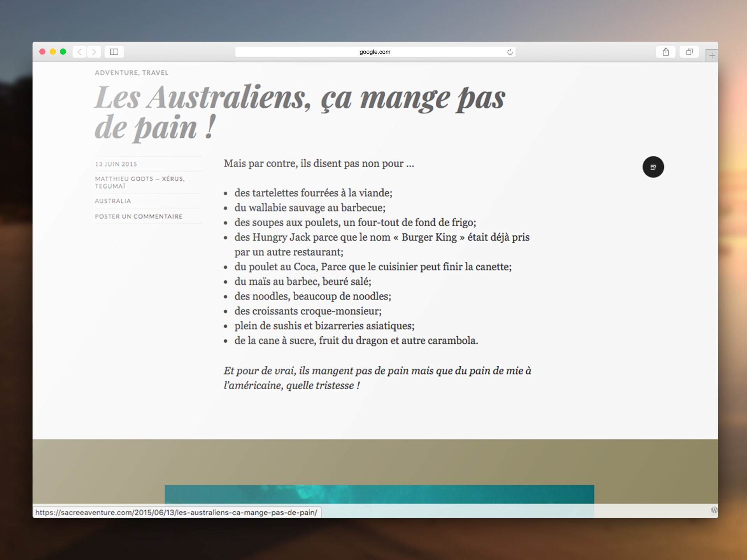This screenshot has width=747, height=560.
Task: Go forward with the Safari forward arrow
Action: coord(94,52)
